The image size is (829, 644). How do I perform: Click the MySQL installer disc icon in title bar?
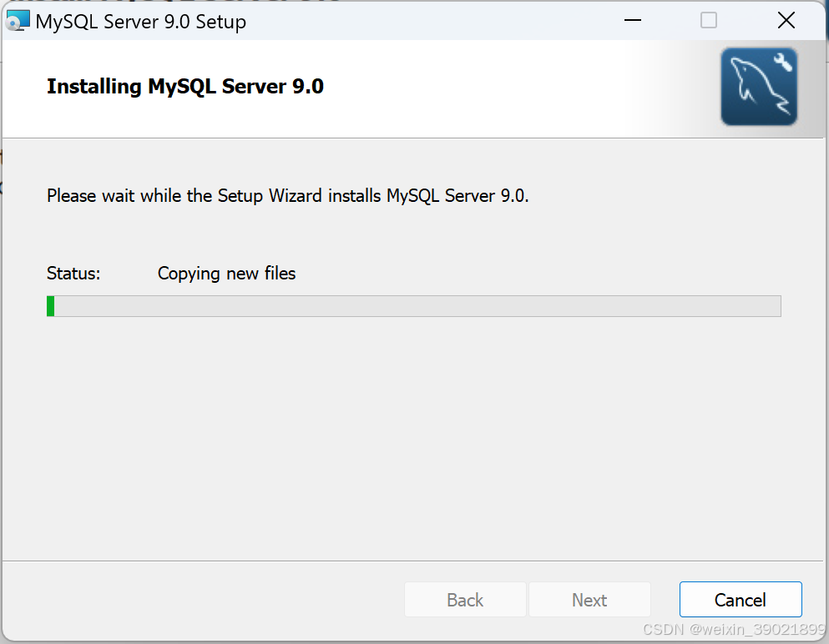click(18, 19)
